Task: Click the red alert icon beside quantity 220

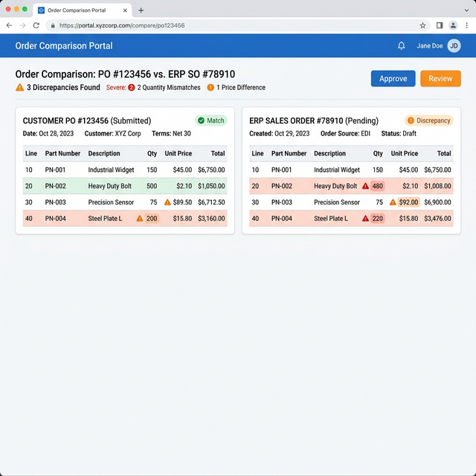Action: [x=365, y=218]
